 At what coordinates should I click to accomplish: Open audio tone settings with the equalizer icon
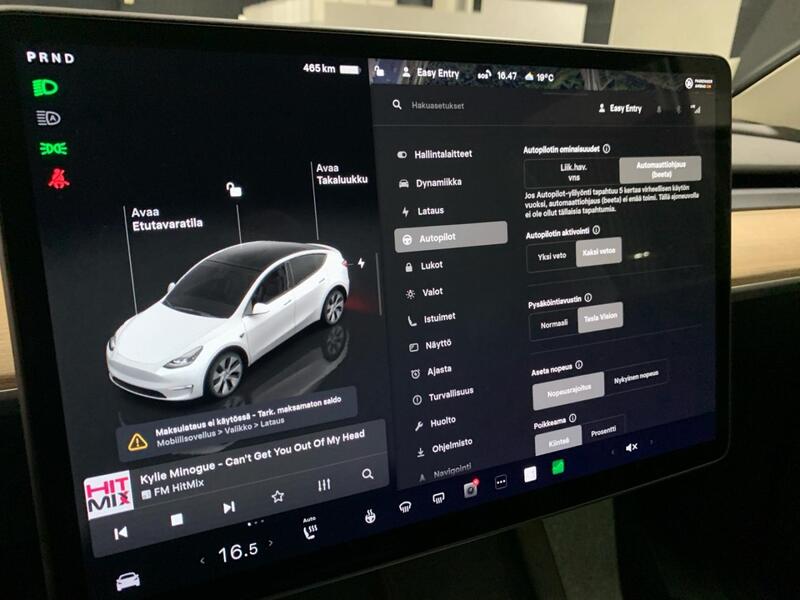[323, 483]
